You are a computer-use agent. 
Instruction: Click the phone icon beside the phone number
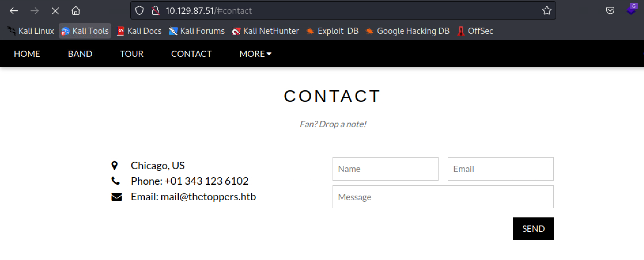pyautogui.click(x=116, y=181)
